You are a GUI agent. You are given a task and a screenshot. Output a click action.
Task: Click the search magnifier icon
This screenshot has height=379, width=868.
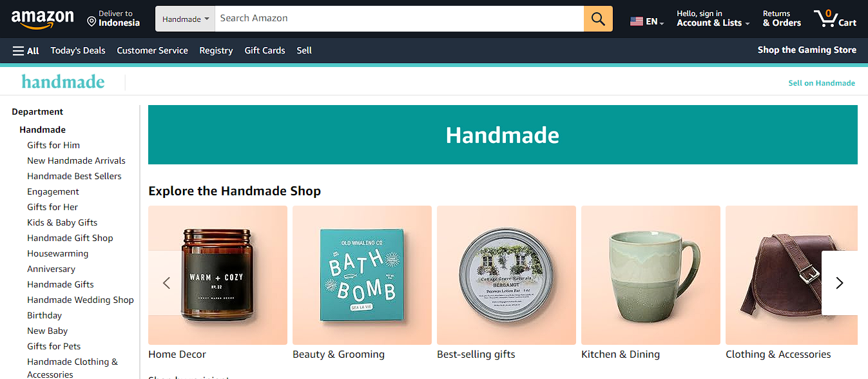[597, 18]
